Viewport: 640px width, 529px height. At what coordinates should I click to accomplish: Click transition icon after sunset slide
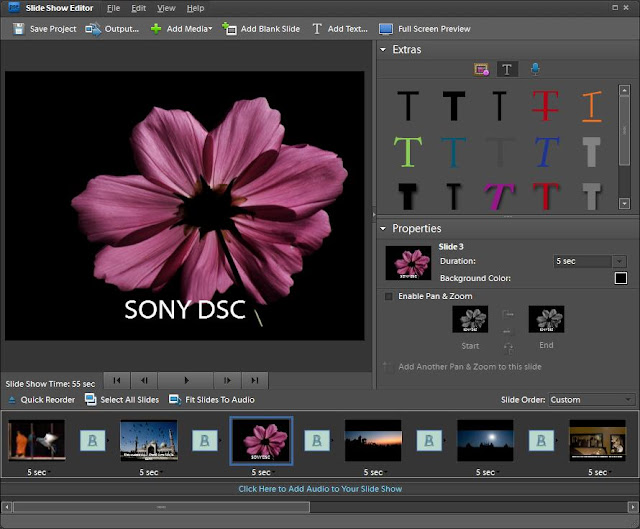point(429,440)
